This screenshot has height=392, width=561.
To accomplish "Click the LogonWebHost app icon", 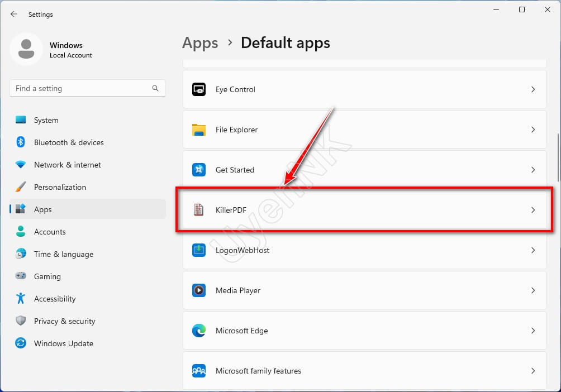I will (199, 250).
